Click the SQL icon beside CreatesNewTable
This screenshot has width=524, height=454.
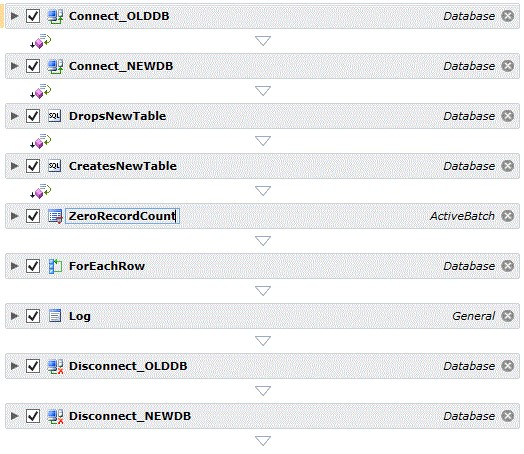pyautogui.click(x=55, y=166)
